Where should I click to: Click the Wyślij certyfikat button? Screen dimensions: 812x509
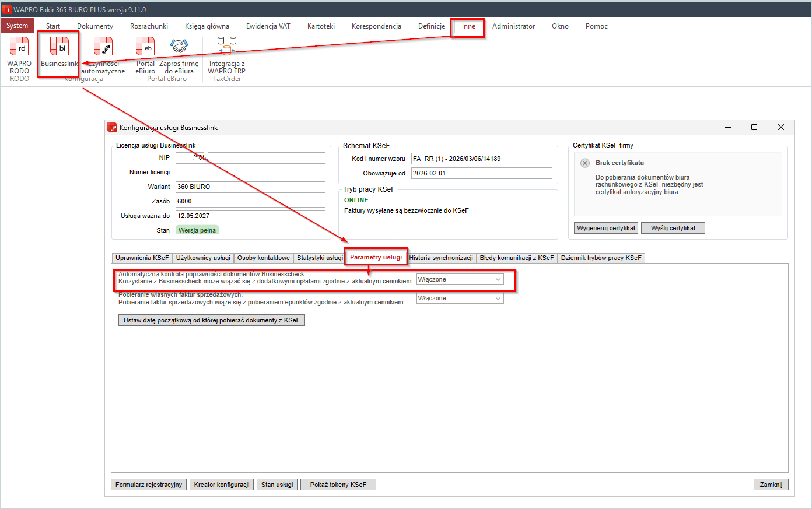click(x=673, y=228)
